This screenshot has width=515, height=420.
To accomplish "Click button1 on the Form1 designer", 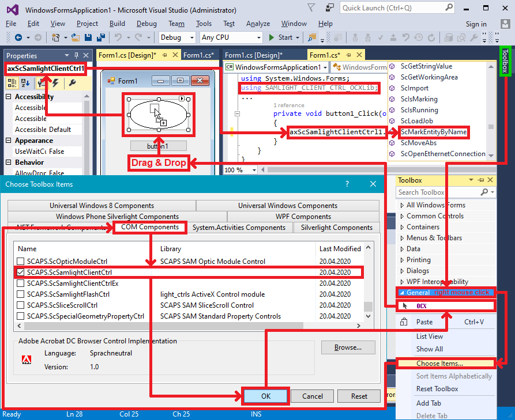I will 159,146.
